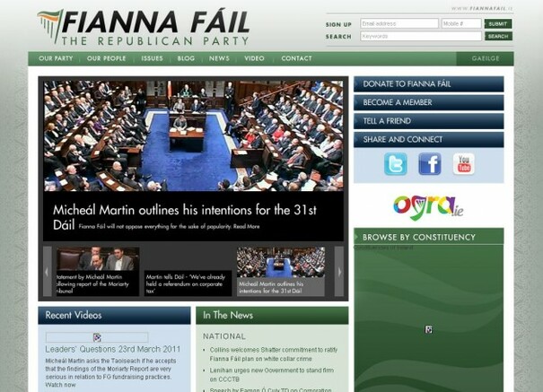543x392 pixels.
Task: Open the Our People menu
Action: [x=106, y=58]
